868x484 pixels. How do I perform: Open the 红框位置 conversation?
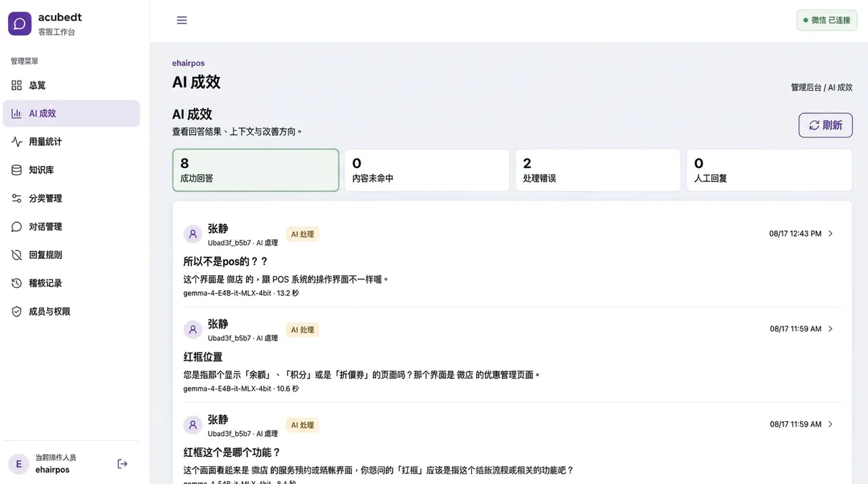(203, 357)
